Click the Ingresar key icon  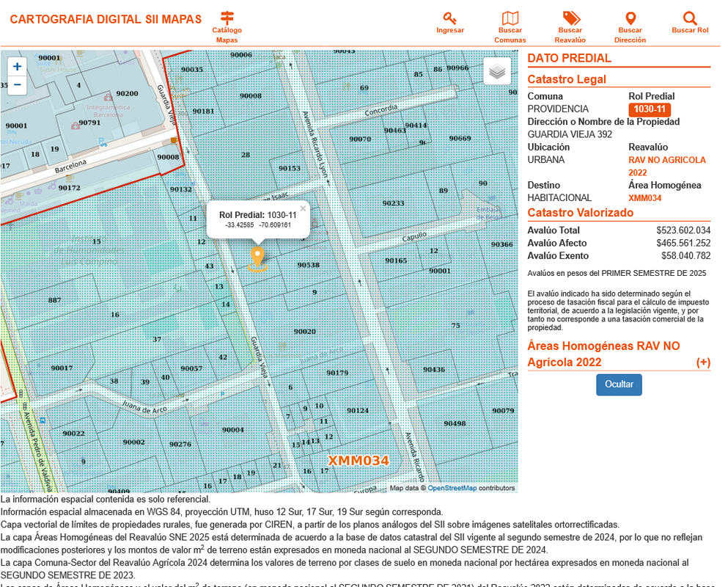coord(449,18)
